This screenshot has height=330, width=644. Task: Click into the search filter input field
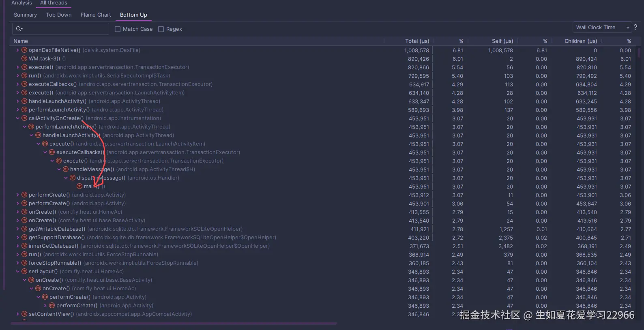pyautogui.click(x=61, y=29)
